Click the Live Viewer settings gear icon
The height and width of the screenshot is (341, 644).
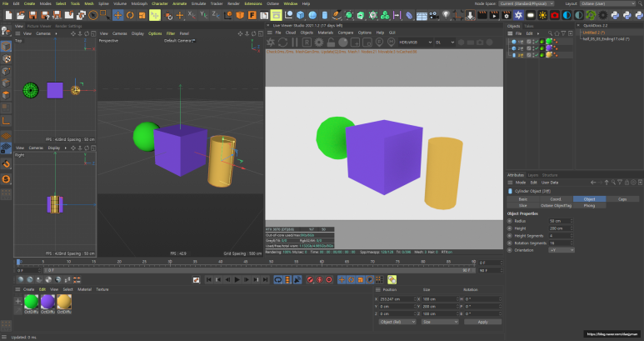[319, 42]
